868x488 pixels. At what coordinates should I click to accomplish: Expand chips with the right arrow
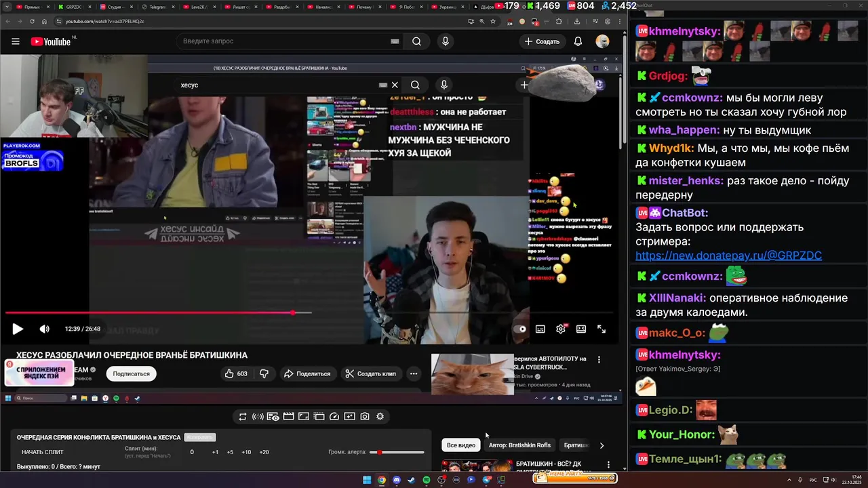point(601,445)
